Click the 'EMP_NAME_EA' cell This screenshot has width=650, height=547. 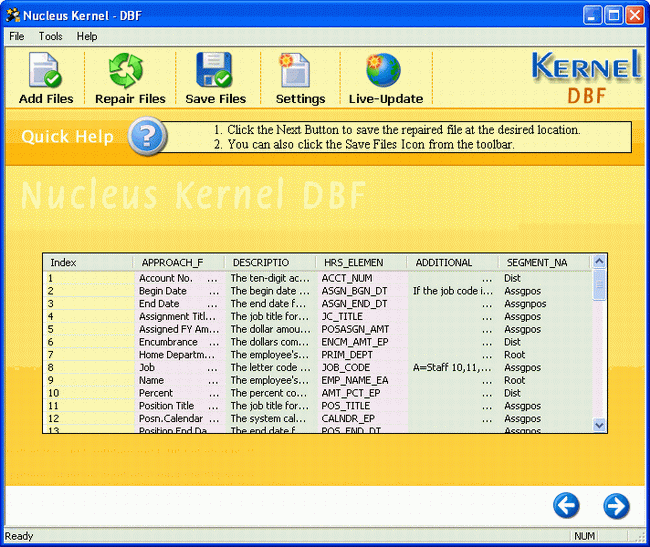click(362, 380)
